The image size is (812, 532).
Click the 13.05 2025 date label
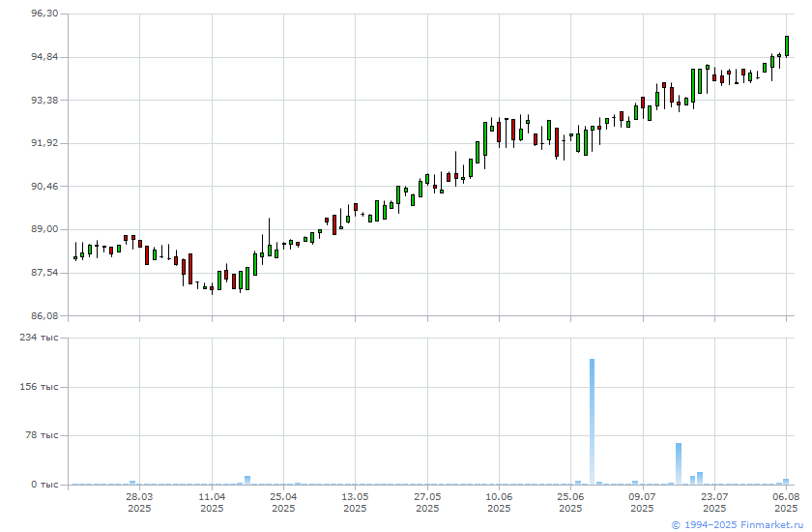coord(355,502)
